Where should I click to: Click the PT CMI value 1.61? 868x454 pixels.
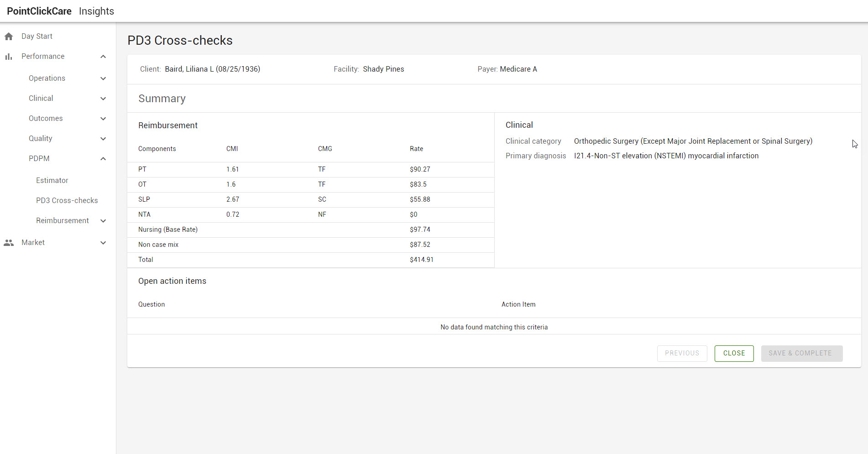tap(233, 169)
